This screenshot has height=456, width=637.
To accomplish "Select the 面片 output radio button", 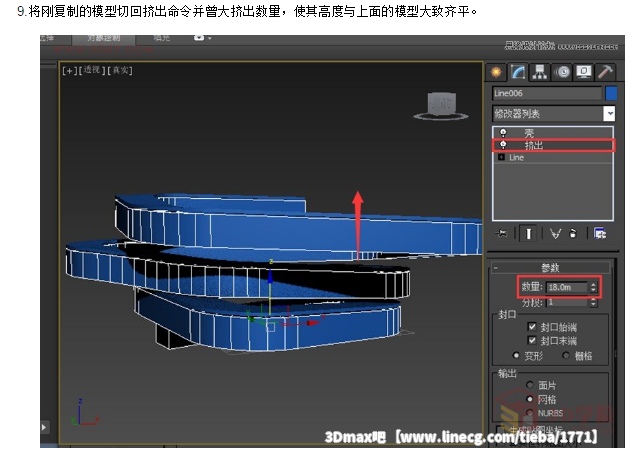I will (530, 384).
